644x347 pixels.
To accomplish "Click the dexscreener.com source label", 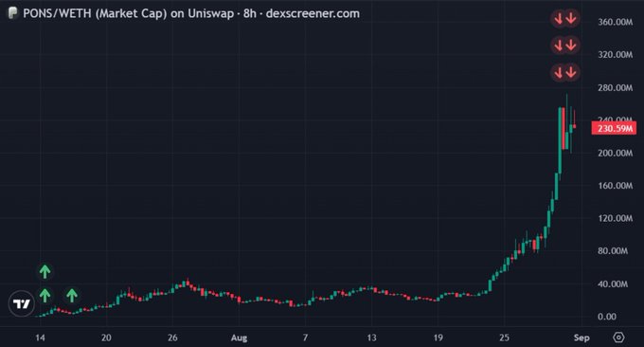I will point(313,13).
